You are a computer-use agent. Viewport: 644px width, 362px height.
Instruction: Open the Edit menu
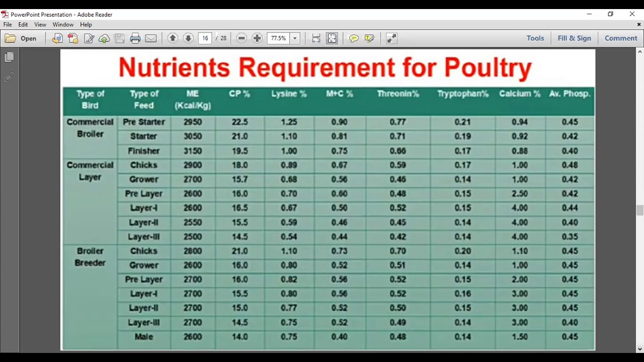23,25
